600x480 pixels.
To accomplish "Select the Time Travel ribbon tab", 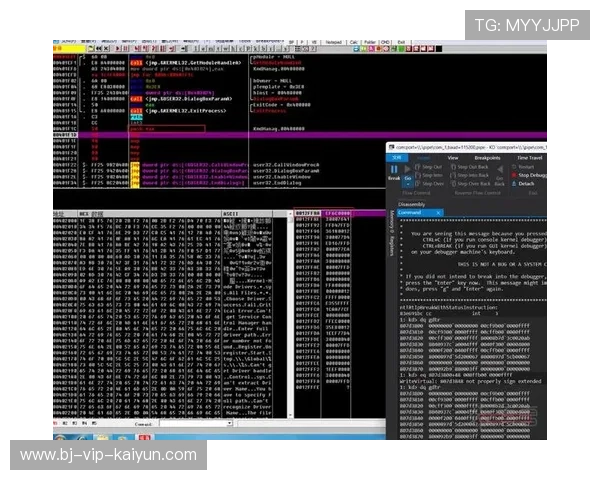I will click(529, 157).
